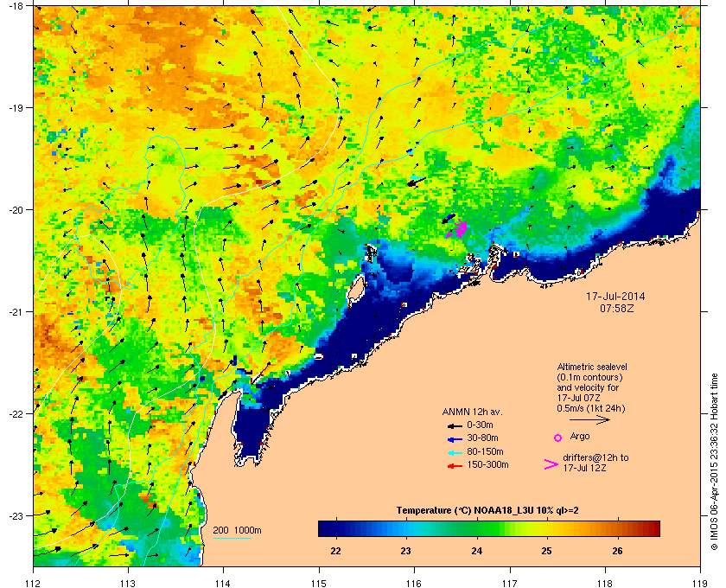This screenshot has width=726, height=588.
Task: Click the longitude axis label 113
Action: point(128,583)
